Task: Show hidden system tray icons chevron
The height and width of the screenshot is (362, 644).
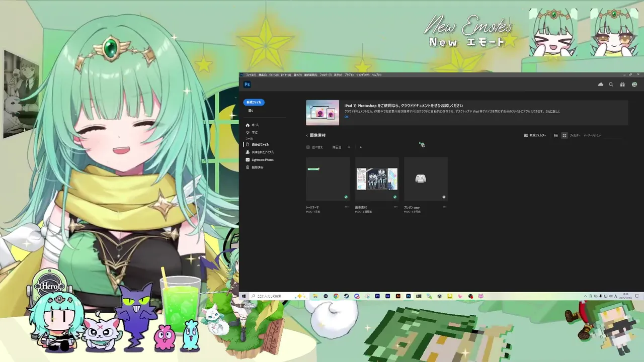Action: click(585, 296)
